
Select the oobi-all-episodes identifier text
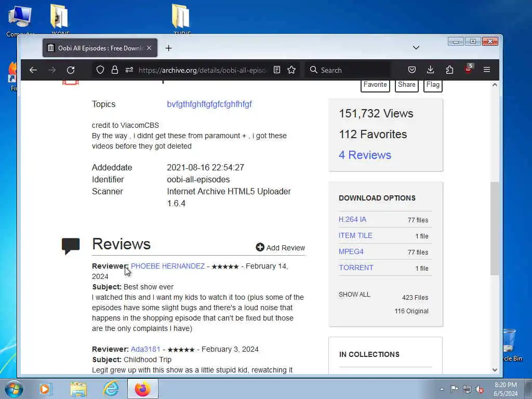coord(198,179)
